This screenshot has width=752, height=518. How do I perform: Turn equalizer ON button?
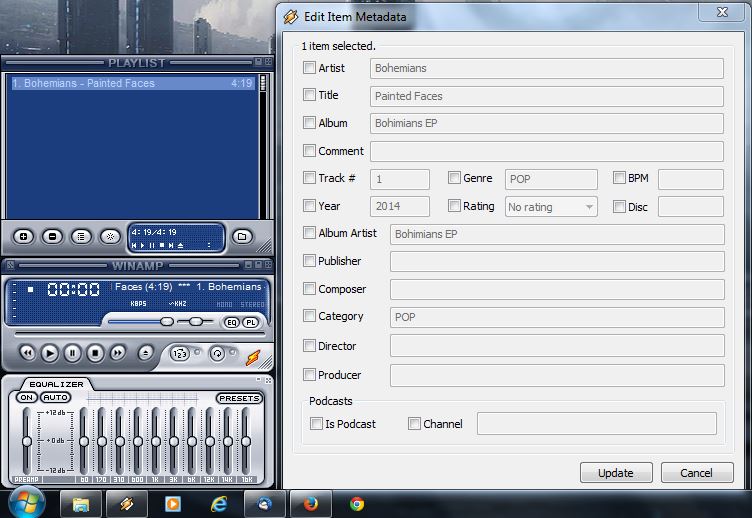click(27, 397)
